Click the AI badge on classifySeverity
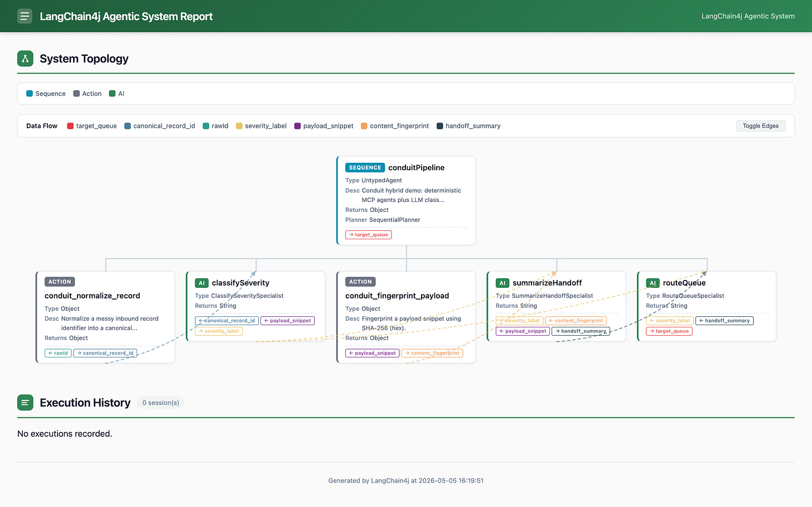The width and height of the screenshot is (812, 507). point(202,283)
